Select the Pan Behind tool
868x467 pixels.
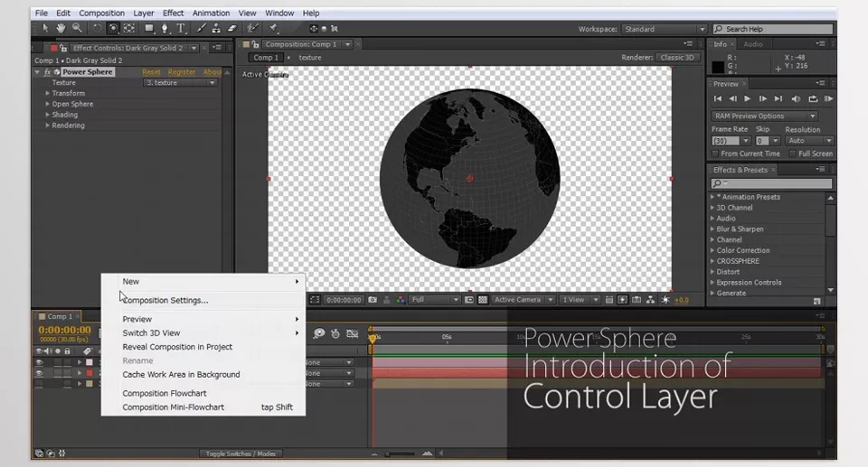[x=129, y=28]
